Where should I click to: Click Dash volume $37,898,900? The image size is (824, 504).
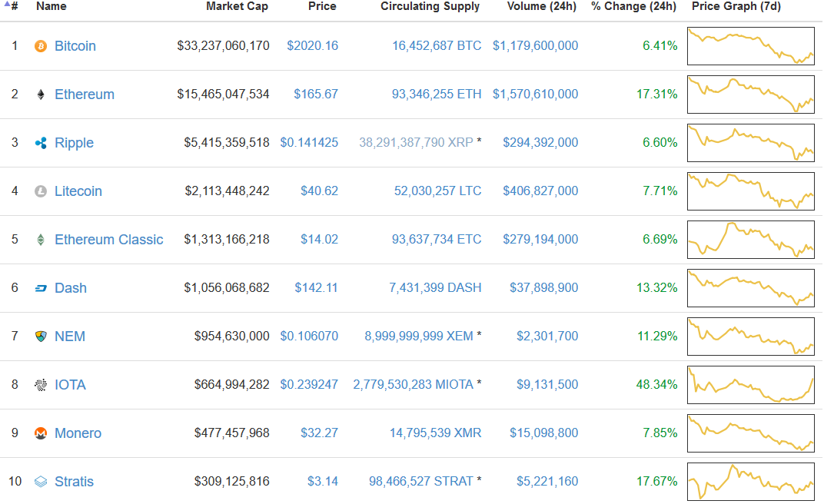click(544, 287)
